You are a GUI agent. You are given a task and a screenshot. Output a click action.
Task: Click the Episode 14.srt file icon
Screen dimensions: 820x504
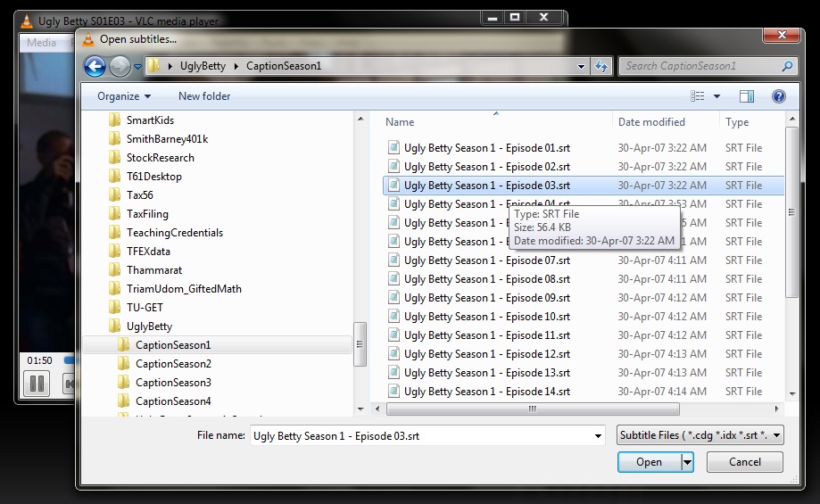coord(393,391)
